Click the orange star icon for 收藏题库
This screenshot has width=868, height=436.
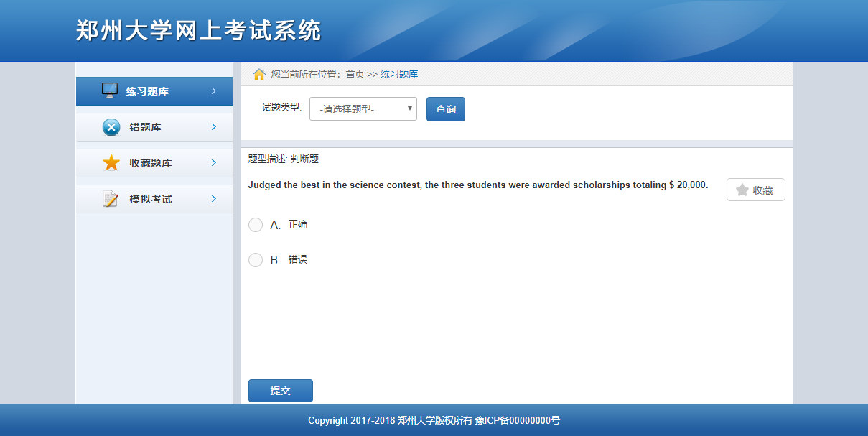click(x=111, y=163)
